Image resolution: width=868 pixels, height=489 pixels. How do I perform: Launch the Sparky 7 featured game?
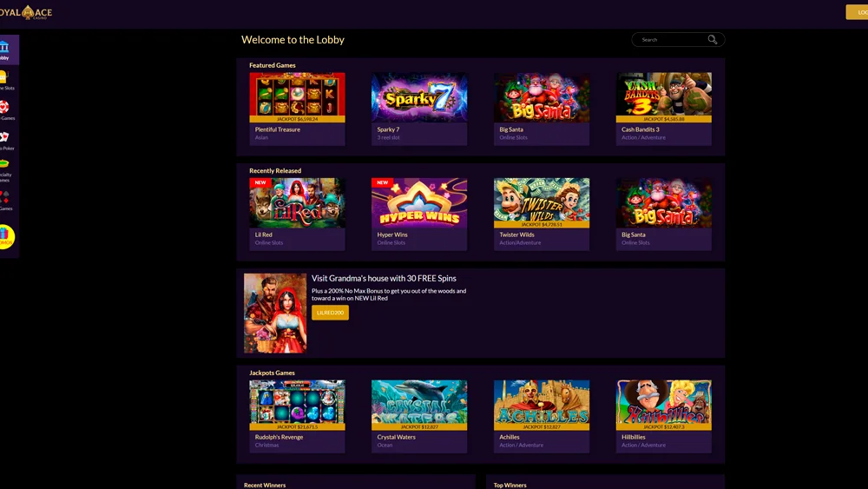(419, 97)
